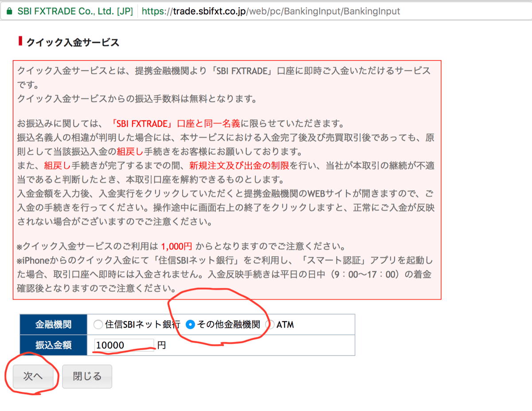
Task: Click the 金融機関 row label
Action: 53,325
